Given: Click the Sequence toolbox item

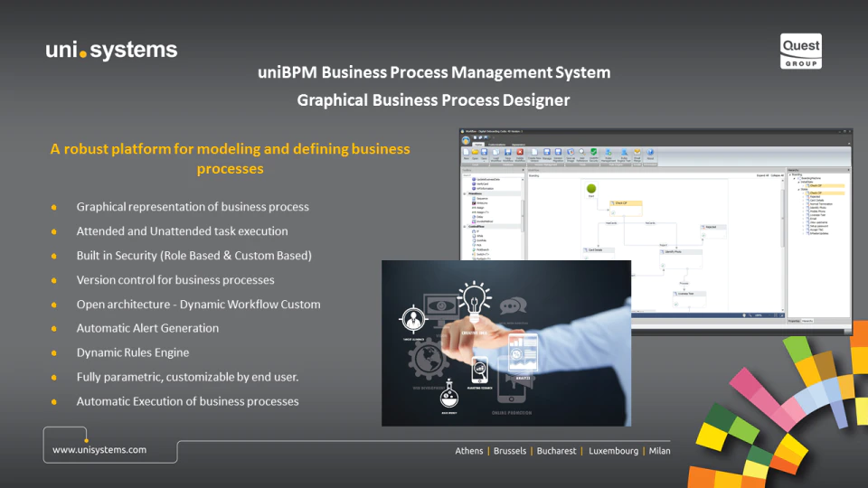Looking at the screenshot, I should pyautogui.click(x=482, y=198).
